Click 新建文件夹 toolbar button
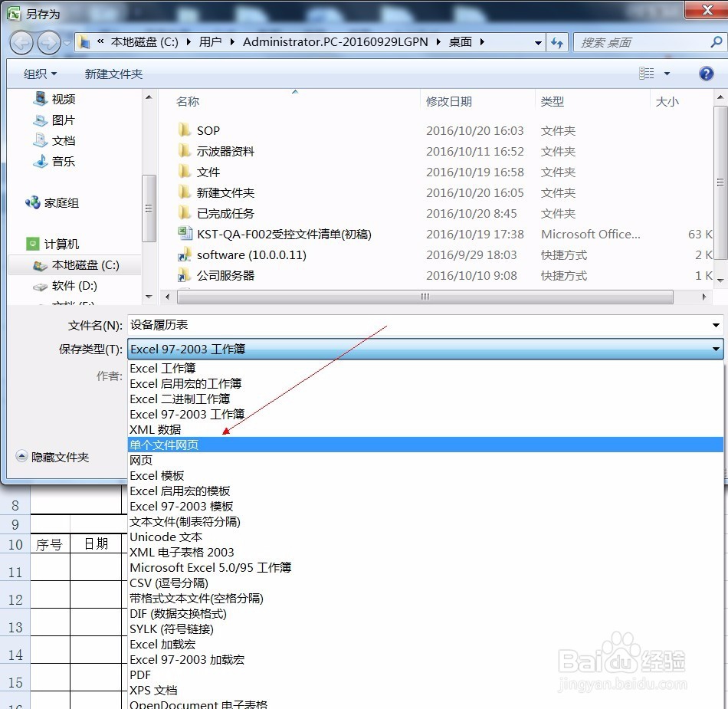This screenshot has width=728, height=709. point(113,74)
